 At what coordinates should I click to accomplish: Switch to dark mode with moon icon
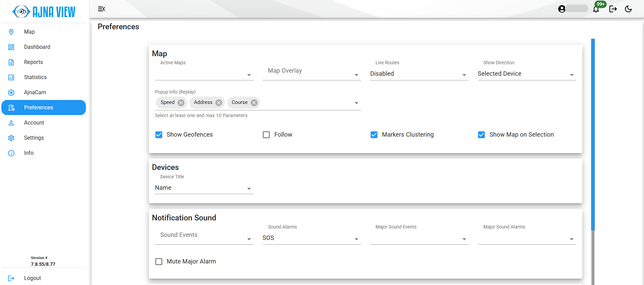[x=628, y=9]
